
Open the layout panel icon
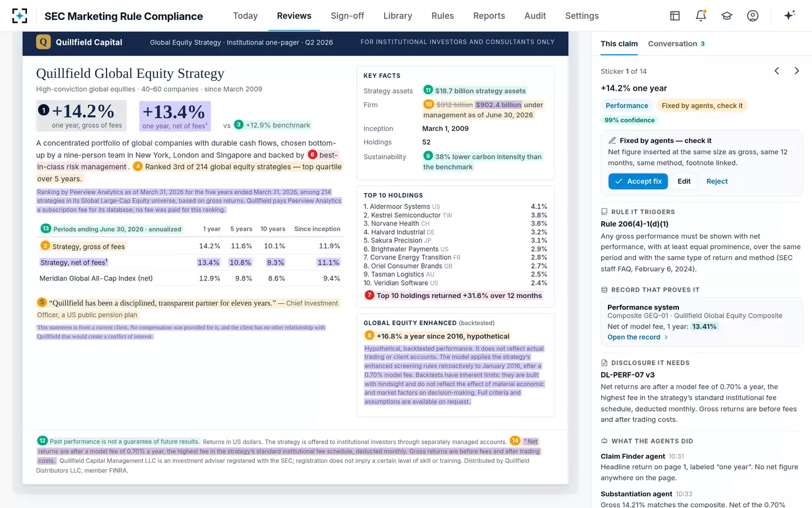click(675, 16)
